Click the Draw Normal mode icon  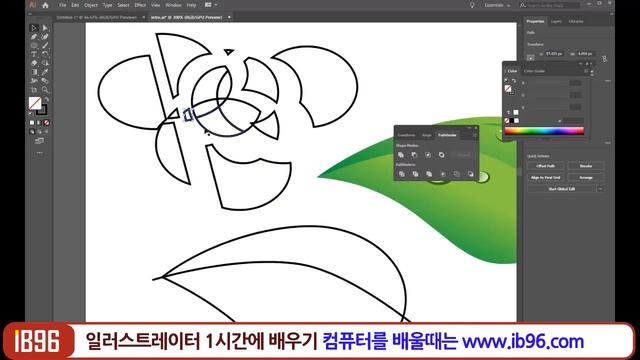pos(32,131)
